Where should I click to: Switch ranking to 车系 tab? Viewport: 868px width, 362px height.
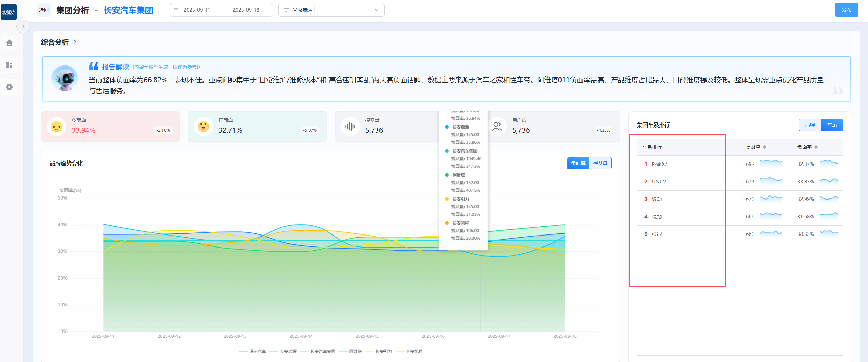pos(832,125)
